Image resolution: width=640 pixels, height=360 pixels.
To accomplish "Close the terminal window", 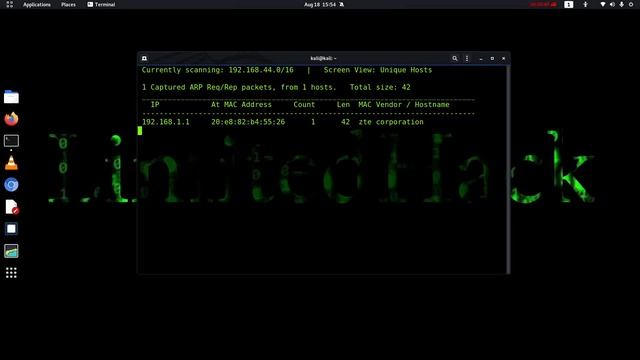I will tap(504, 58).
